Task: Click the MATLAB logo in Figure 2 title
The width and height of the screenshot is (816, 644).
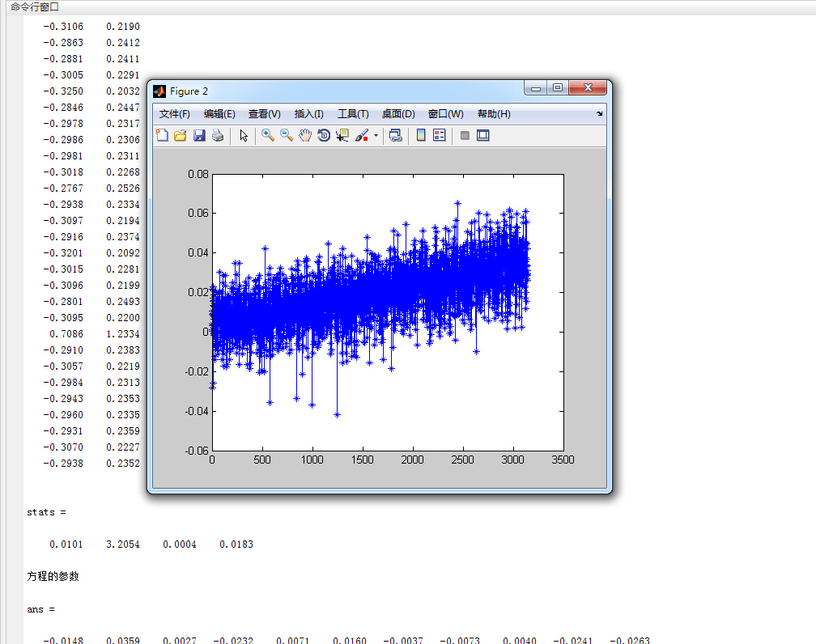Action: pos(159,91)
